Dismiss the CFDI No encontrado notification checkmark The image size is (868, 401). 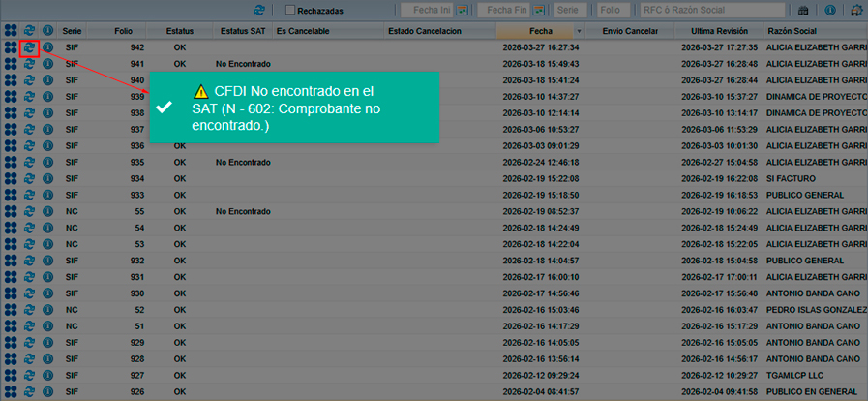165,108
